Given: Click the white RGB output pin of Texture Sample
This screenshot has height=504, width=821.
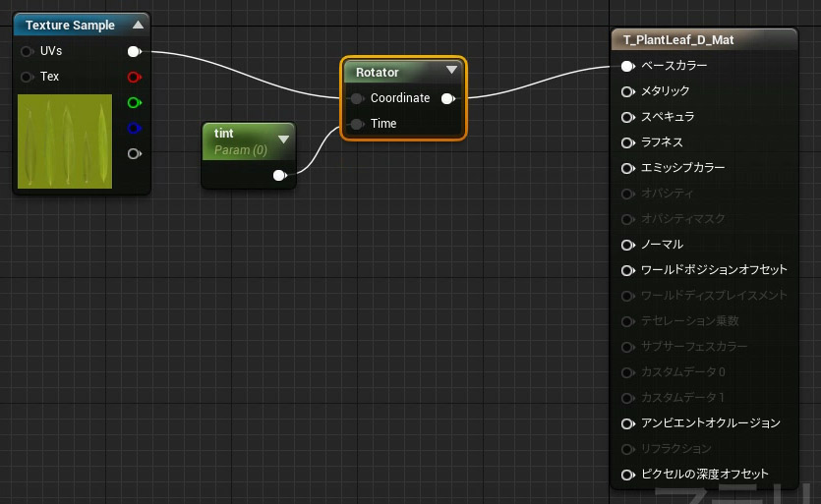Looking at the screenshot, I should pyautogui.click(x=135, y=51).
